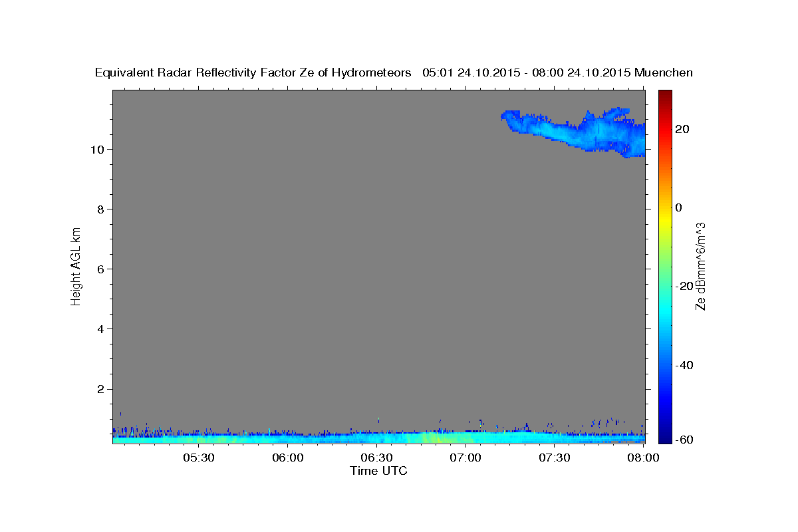
Task: Click the height tick label 10
Action: (98, 149)
